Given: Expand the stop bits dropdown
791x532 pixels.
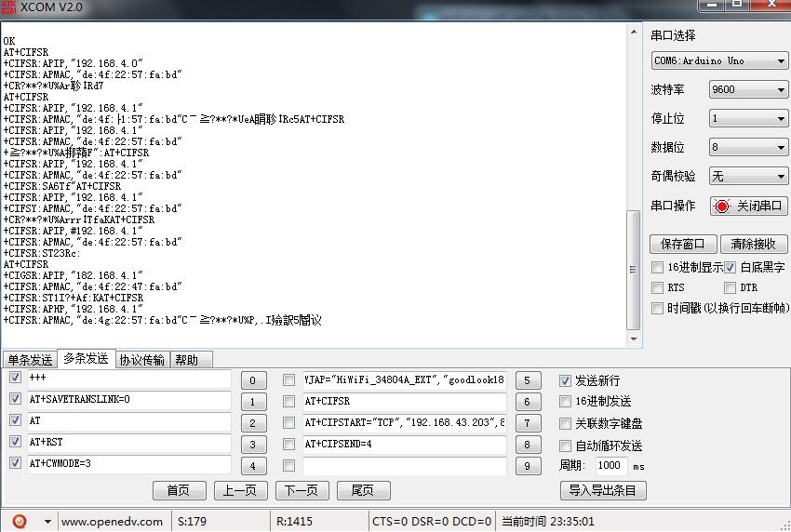Looking at the screenshot, I should (748, 118).
